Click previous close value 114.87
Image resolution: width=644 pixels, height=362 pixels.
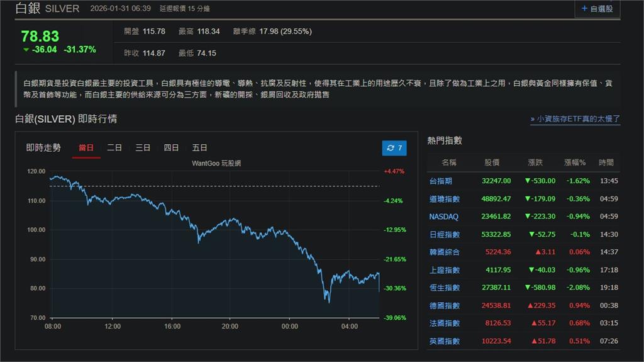tap(153, 53)
